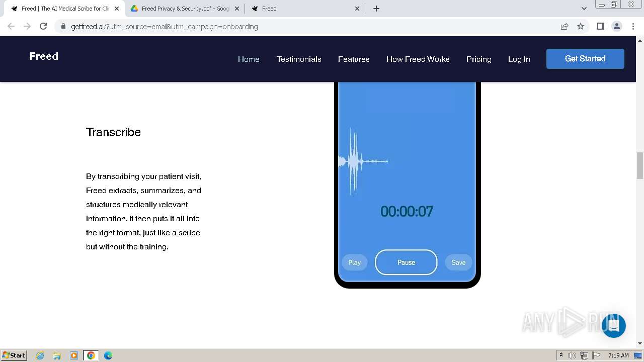This screenshot has height=362, width=644.
Task: Click the scrollbar down arrow
Action: click(x=640, y=343)
